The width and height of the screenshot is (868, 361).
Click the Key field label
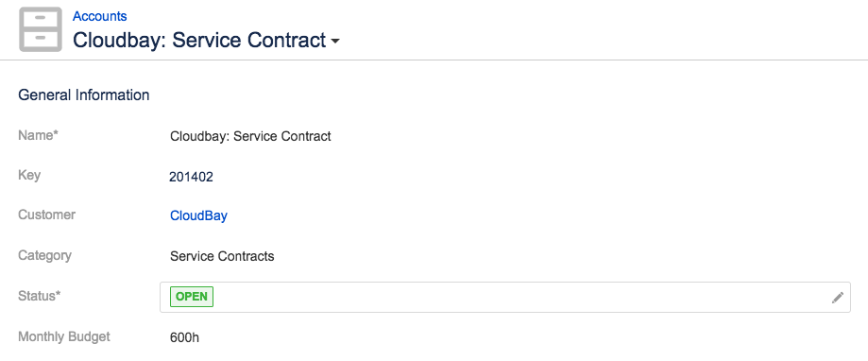(29, 176)
